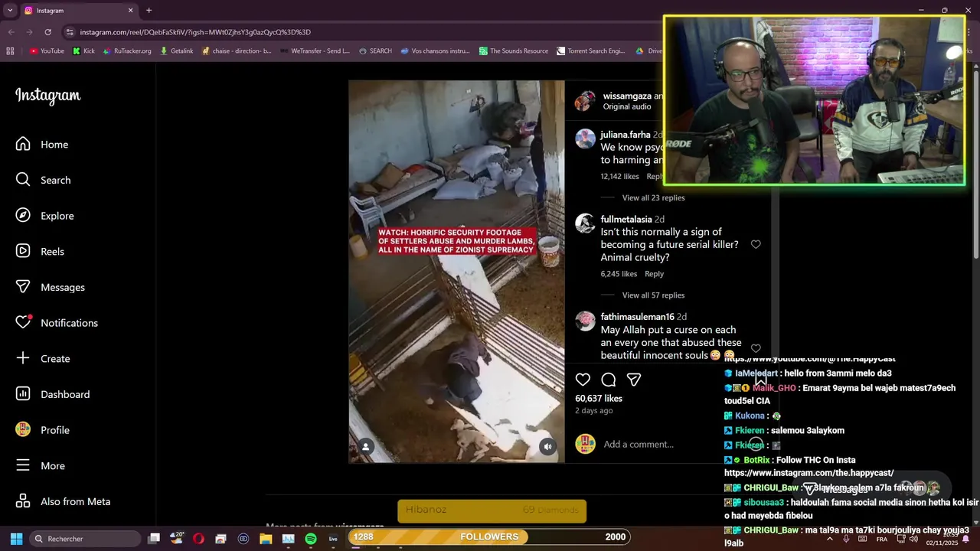
Task: Like fathimasuleman16's comment
Action: point(756,349)
